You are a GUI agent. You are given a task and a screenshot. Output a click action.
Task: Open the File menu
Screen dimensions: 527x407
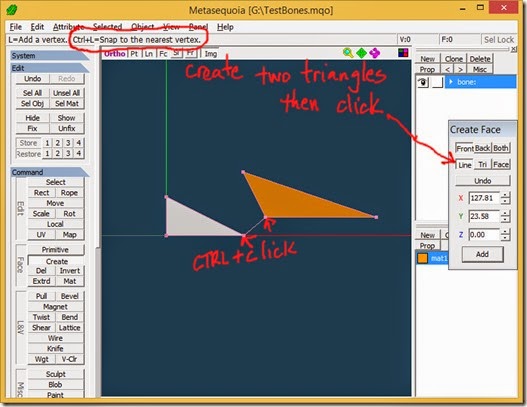(x=15, y=27)
